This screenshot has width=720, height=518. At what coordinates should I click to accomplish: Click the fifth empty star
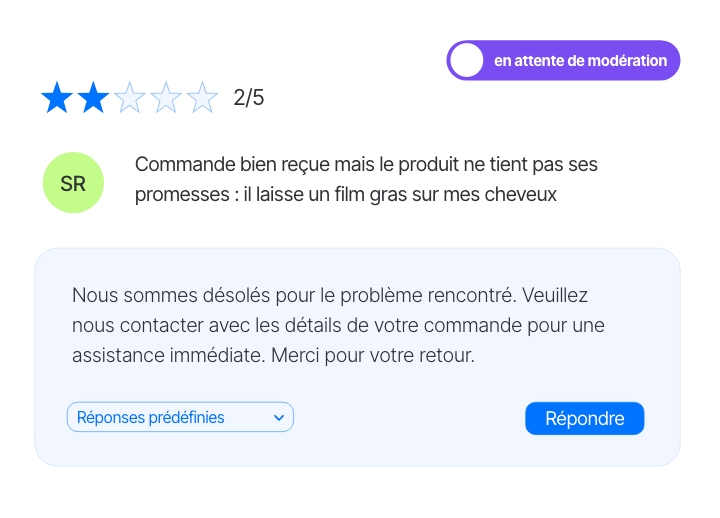(x=202, y=98)
